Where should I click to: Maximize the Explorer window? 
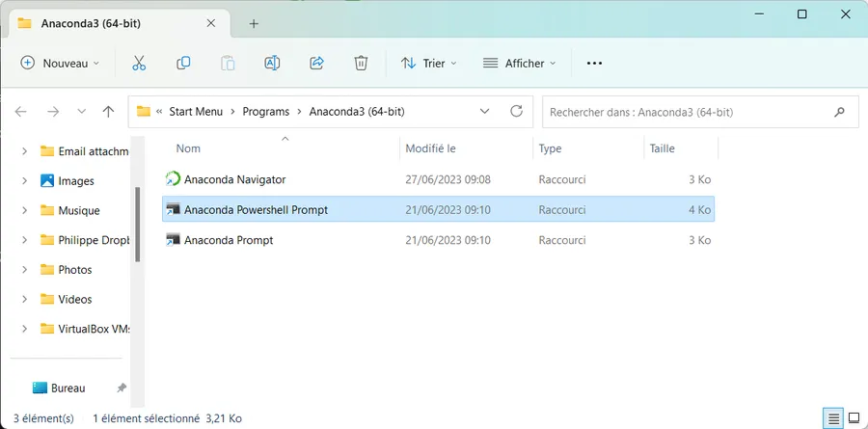(801, 14)
